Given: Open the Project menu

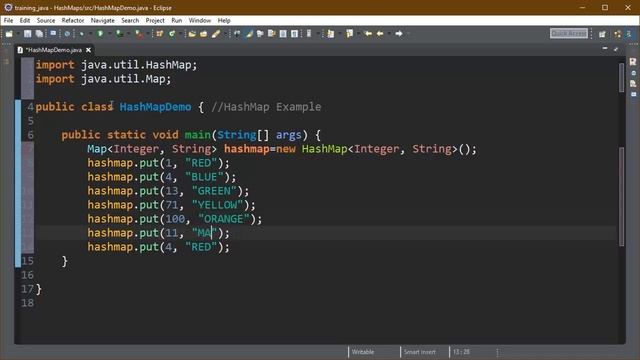Looking at the screenshot, I should pyautogui.click(x=155, y=20).
